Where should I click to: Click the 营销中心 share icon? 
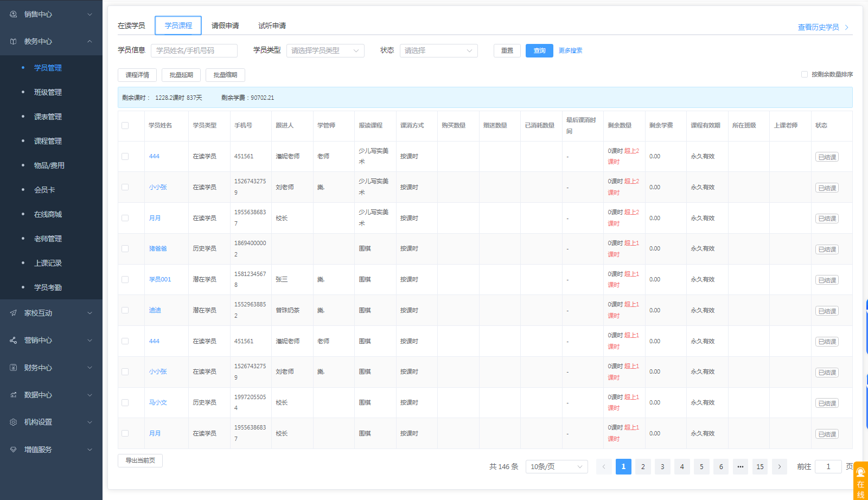[14, 340]
